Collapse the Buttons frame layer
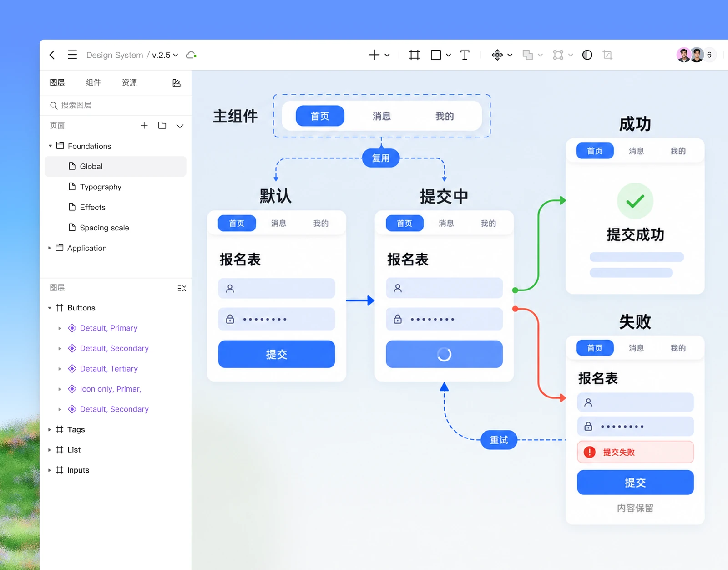728x570 pixels. 50,308
